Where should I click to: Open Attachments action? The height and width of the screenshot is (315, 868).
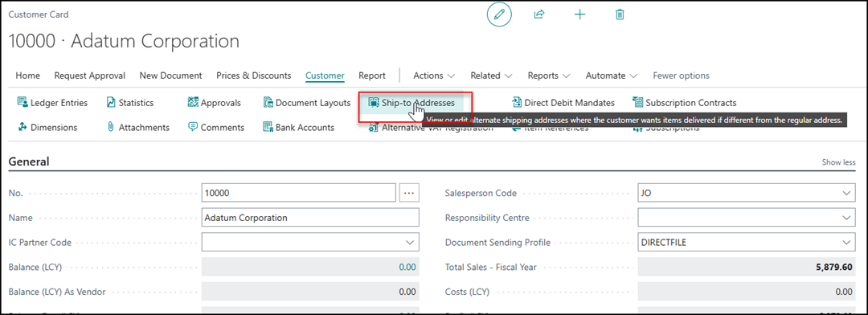[138, 127]
